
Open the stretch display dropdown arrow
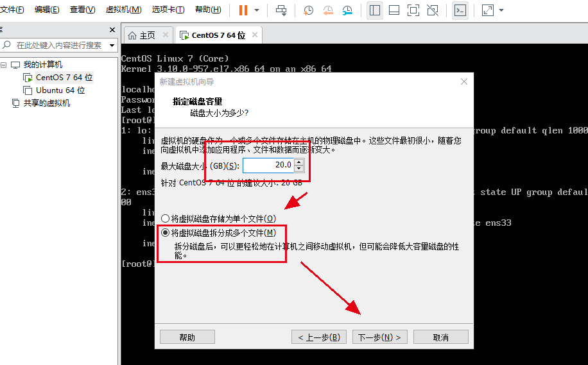point(502,10)
